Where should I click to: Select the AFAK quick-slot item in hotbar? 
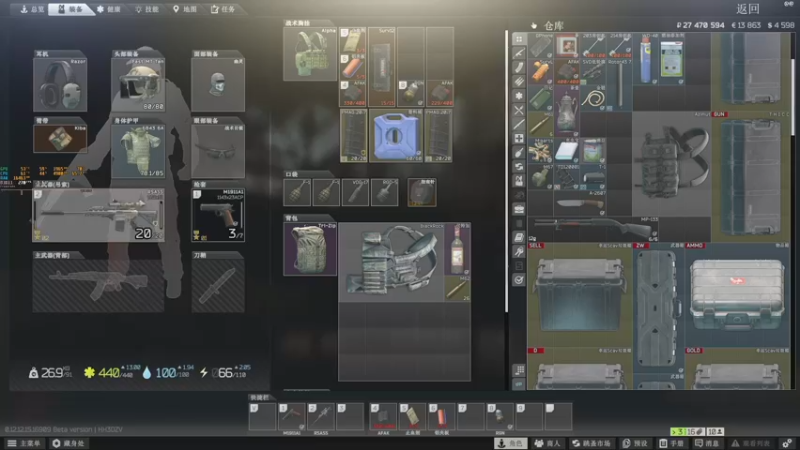[x=383, y=417]
